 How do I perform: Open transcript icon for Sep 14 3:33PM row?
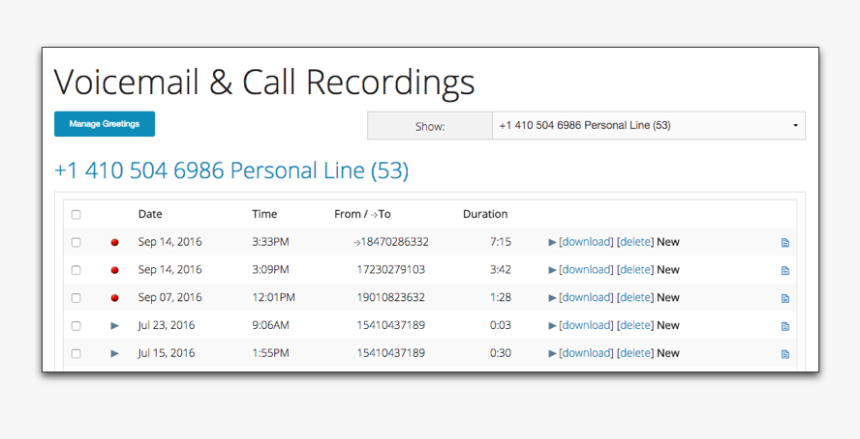pyautogui.click(x=785, y=242)
